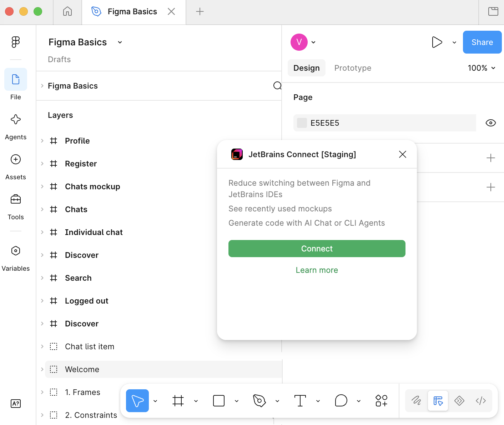
Task: Click the search icon beside Figma Basics
Action: [277, 86]
